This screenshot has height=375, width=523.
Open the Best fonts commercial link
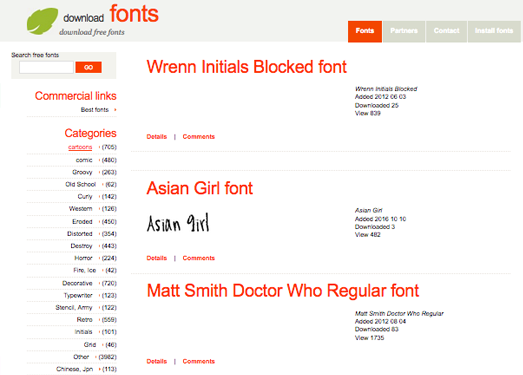click(95, 110)
